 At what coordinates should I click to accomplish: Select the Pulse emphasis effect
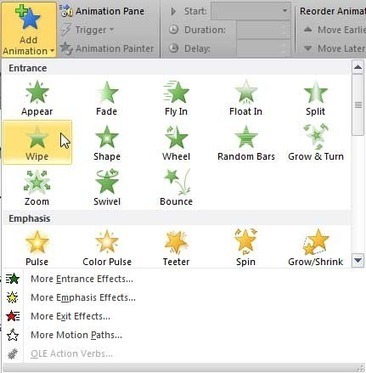(37, 248)
